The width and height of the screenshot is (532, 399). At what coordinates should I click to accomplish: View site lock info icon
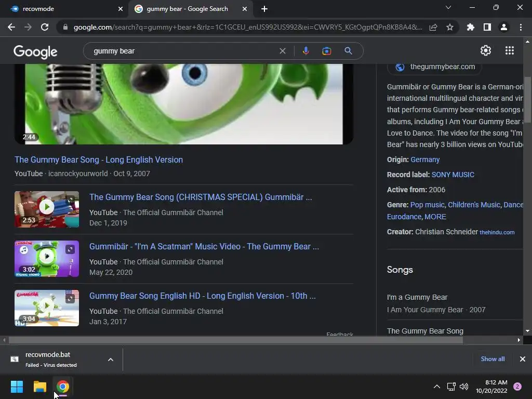point(65,27)
